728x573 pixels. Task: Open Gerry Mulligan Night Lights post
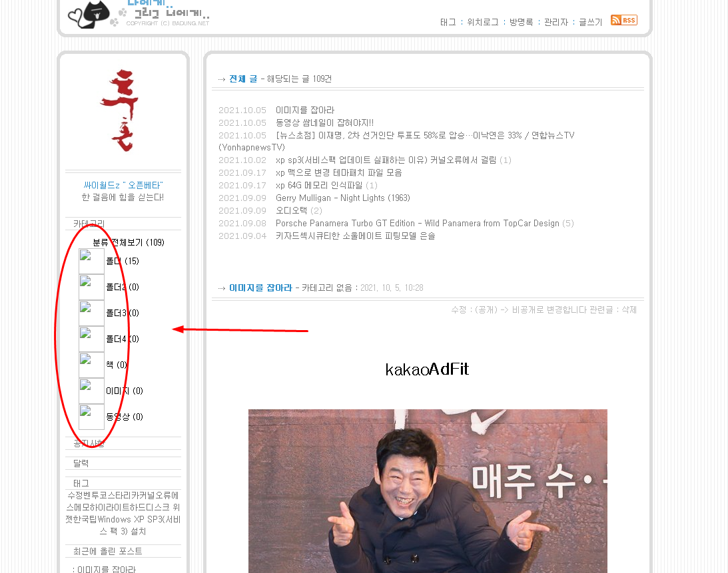(x=342, y=198)
